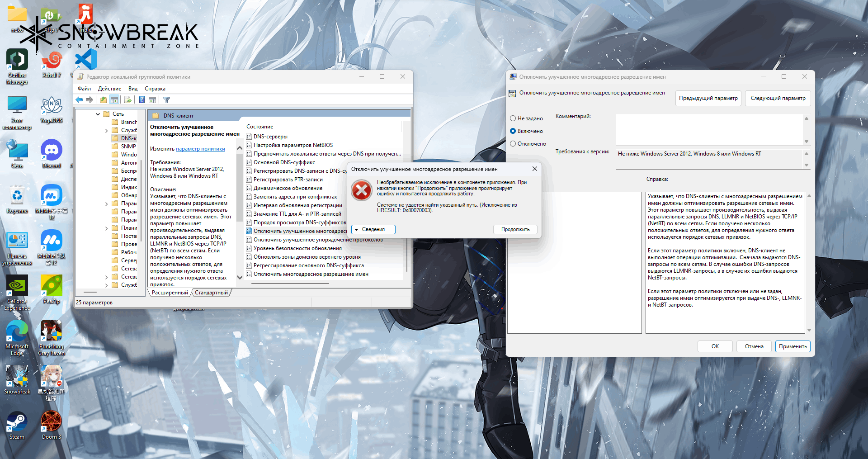Click the Предыдущий параметр button
Image resolution: width=868 pixels, height=459 pixels.
(x=708, y=98)
